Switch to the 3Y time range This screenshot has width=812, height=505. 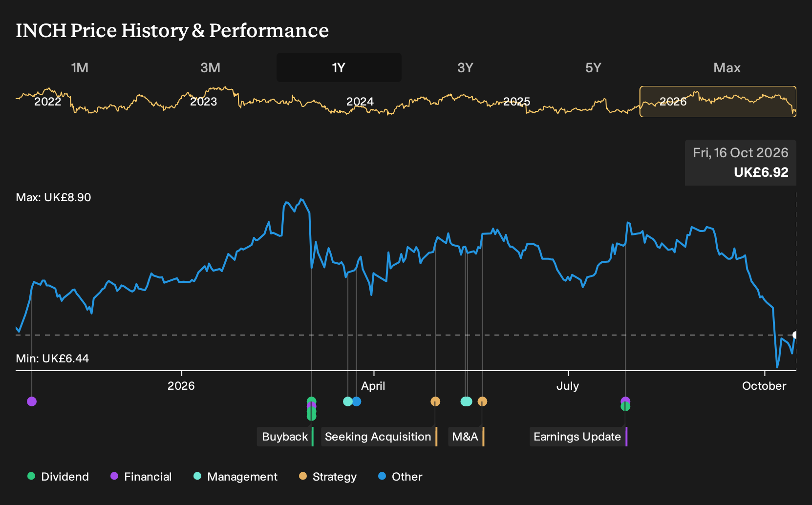click(465, 67)
